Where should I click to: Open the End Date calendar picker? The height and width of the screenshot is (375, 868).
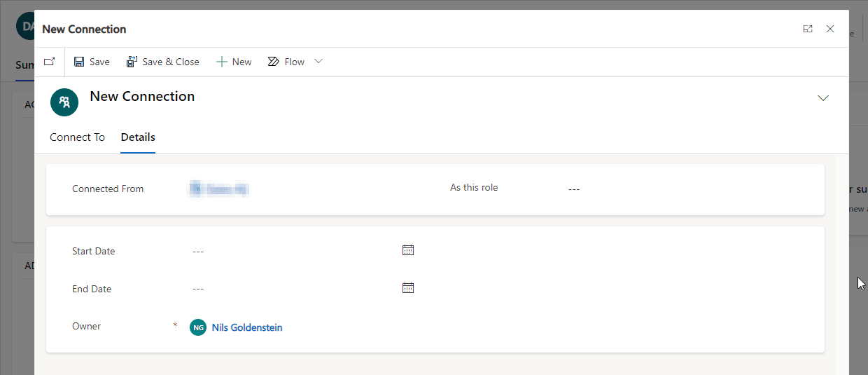(408, 288)
